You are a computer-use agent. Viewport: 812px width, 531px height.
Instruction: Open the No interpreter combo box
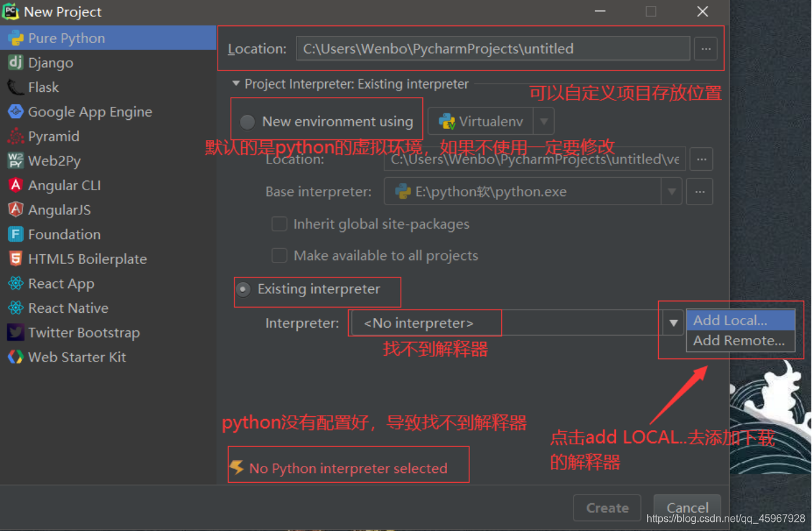coord(516,323)
